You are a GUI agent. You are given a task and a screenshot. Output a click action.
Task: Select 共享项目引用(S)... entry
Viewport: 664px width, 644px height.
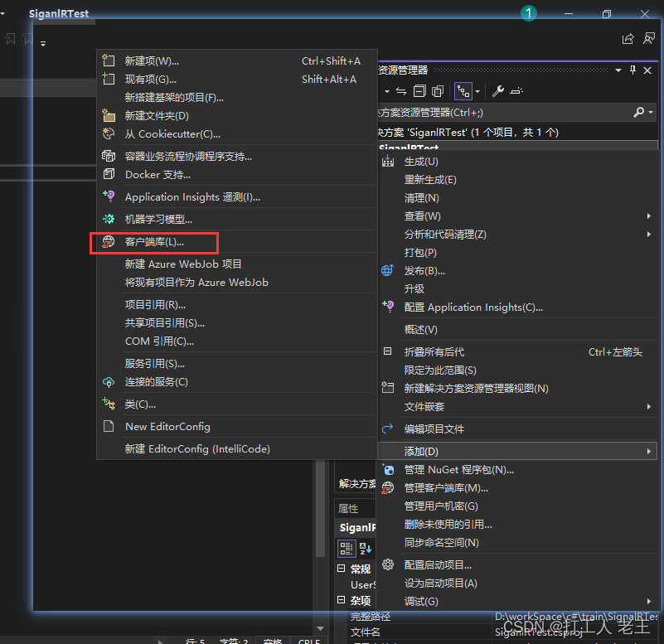[237, 323]
